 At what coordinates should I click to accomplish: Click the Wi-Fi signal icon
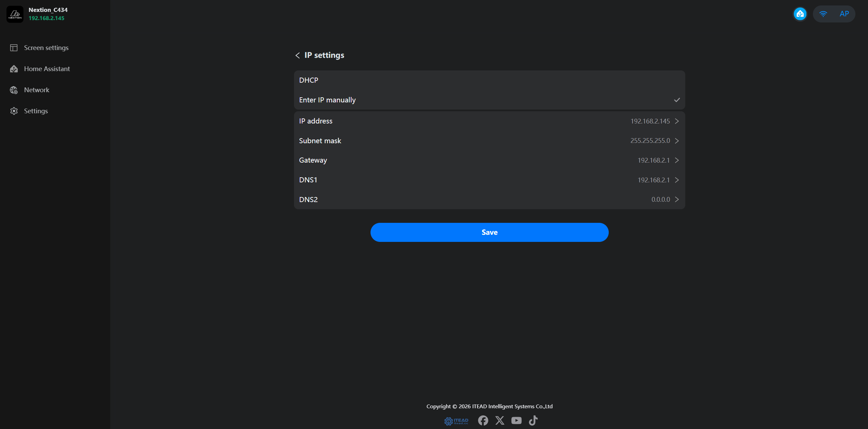pyautogui.click(x=823, y=14)
